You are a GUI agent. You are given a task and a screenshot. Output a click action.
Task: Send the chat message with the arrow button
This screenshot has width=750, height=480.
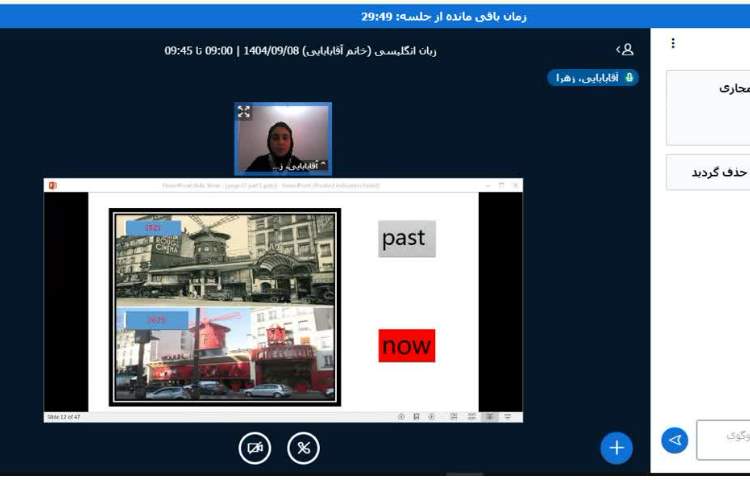pyautogui.click(x=674, y=440)
